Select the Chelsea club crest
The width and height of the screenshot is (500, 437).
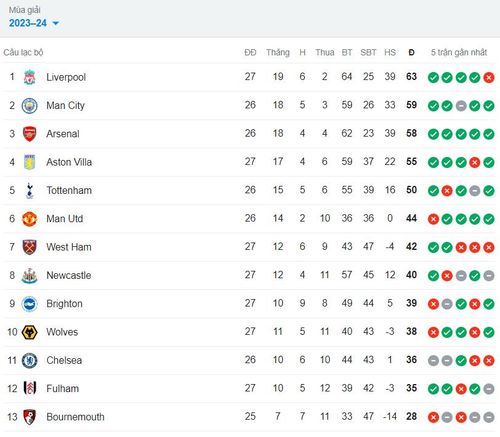coord(29,361)
